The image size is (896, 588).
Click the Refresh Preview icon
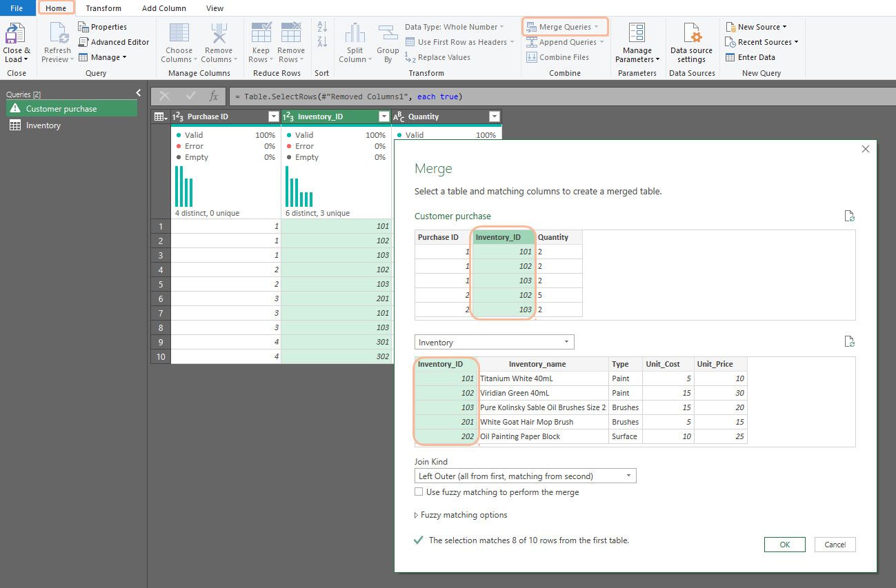click(x=58, y=34)
